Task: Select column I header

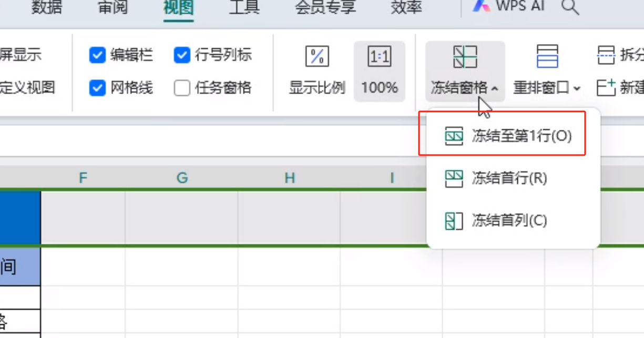Action: (x=392, y=178)
